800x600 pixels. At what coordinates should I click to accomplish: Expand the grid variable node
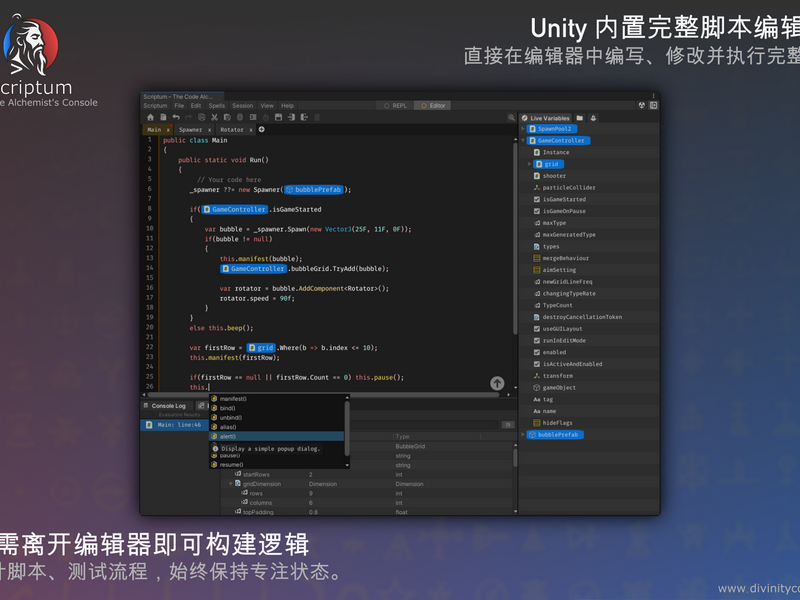click(530, 164)
